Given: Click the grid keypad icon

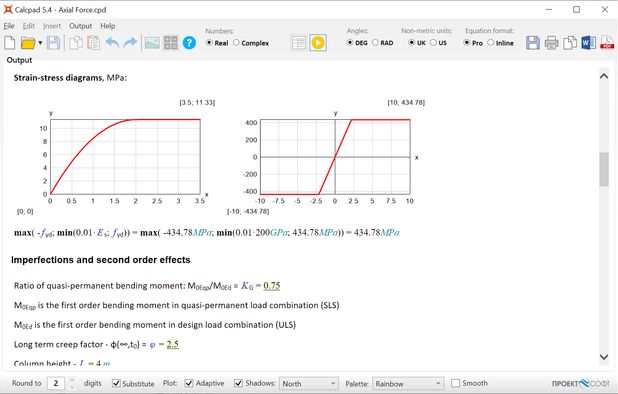Looking at the screenshot, I should pos(171,43).
